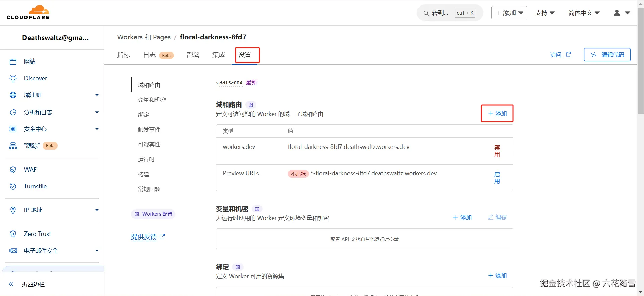
Task: Click the search magnifier icon in 转到
Action: [x=426, y=13]
